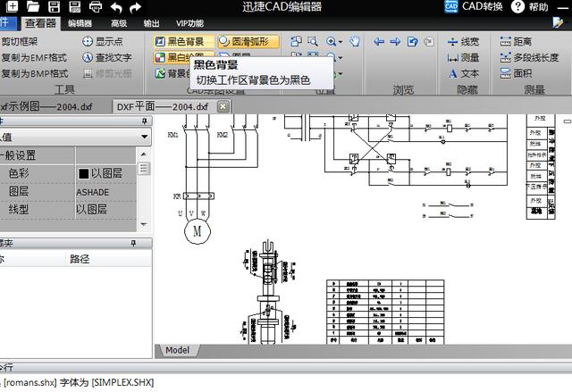Close the DXF平面——2004.dxf tab
Viewport: 572px width, 392px height.
click(223, 106)
